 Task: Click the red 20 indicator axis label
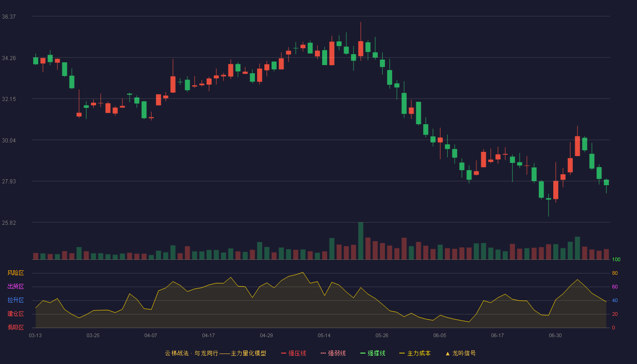pyautogui.click(x=615, y=314)
